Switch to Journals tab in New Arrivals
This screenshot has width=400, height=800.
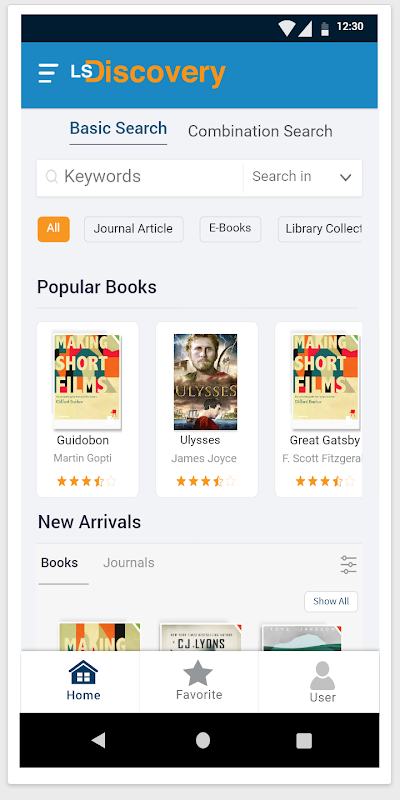coord(129,563)
